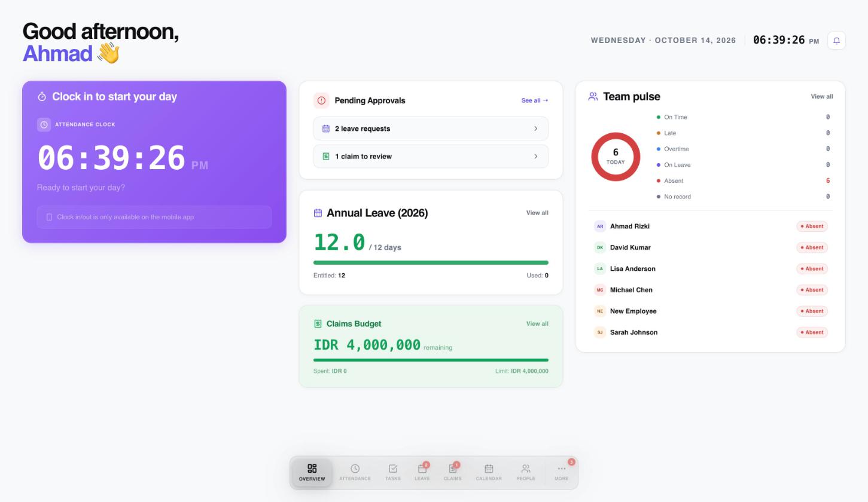This screenshot has height=502, width=868.
Task: Click View all in Team pulse
Action: (x=822, y=96)
